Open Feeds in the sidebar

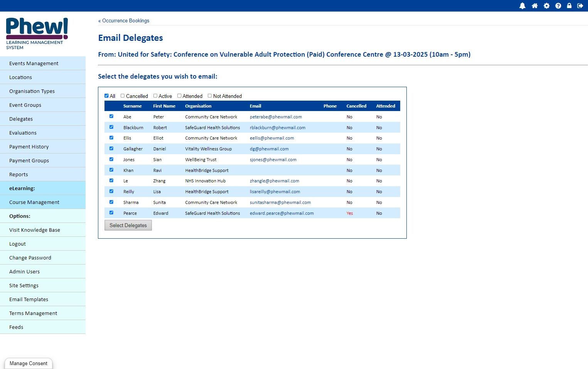pos(43,327)
